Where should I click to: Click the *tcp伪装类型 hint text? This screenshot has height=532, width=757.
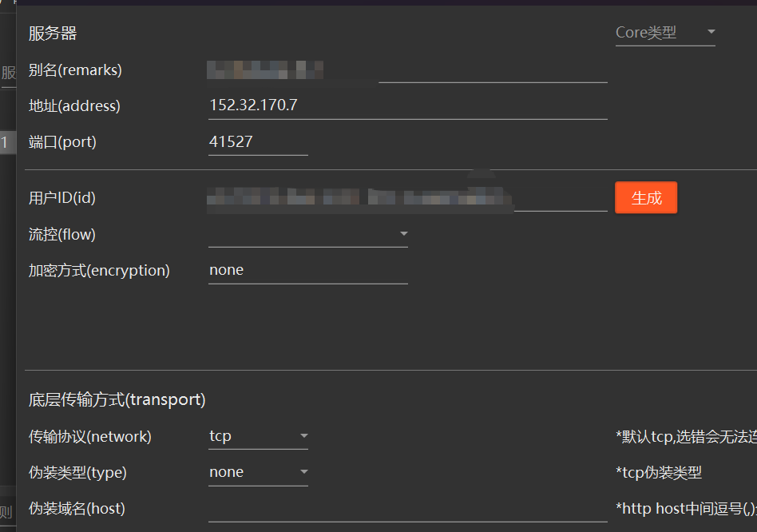click(659, 472)
